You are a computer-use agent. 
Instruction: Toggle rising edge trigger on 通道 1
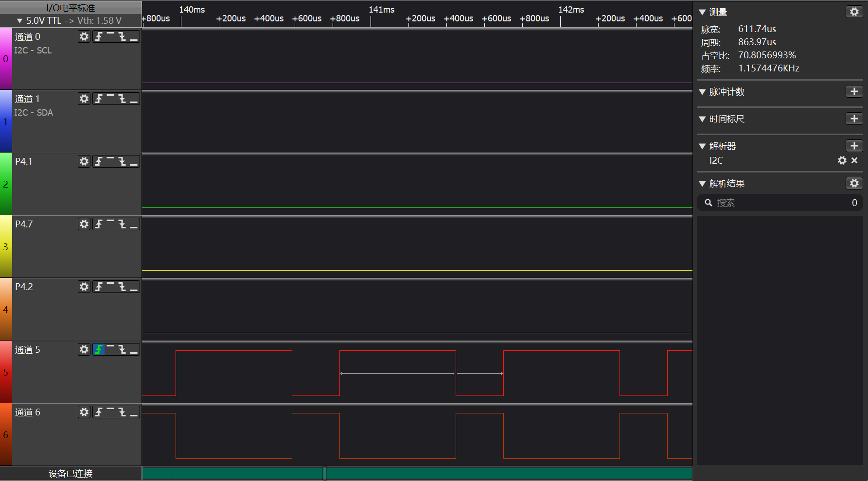(x=99, y=99)
